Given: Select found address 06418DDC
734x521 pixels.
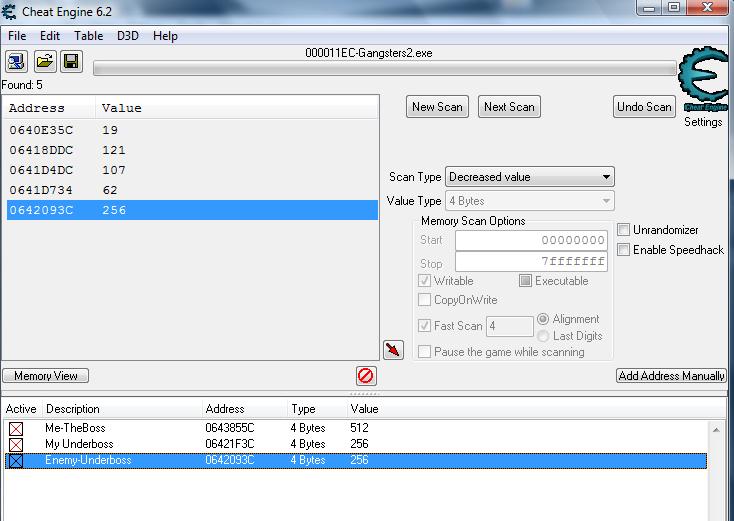Looking at the screenshot, I should [x=192, y=150].
